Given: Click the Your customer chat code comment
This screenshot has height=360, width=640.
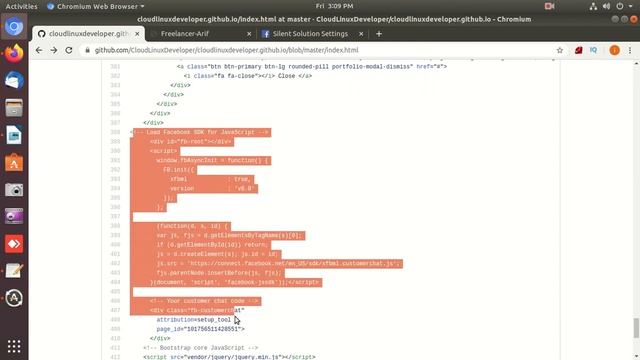Looking at the screenshot, I should pyautogui.click(x=204, y=301).
